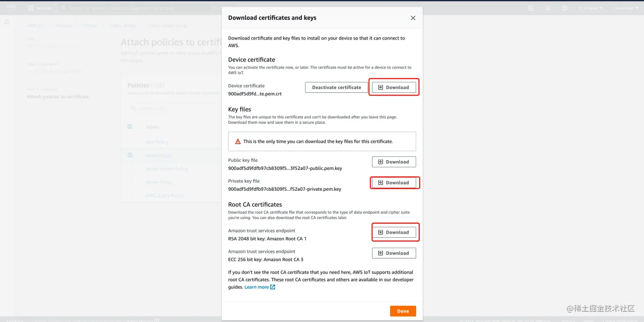Click the Public key file label

pos(243,160)
